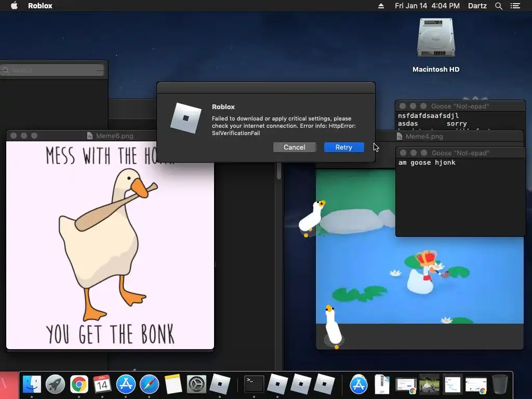Click the Roblox logo in the error dialog
Image resolution: width=532 pixels, height=399 pixels.
[x=185, y=118]
